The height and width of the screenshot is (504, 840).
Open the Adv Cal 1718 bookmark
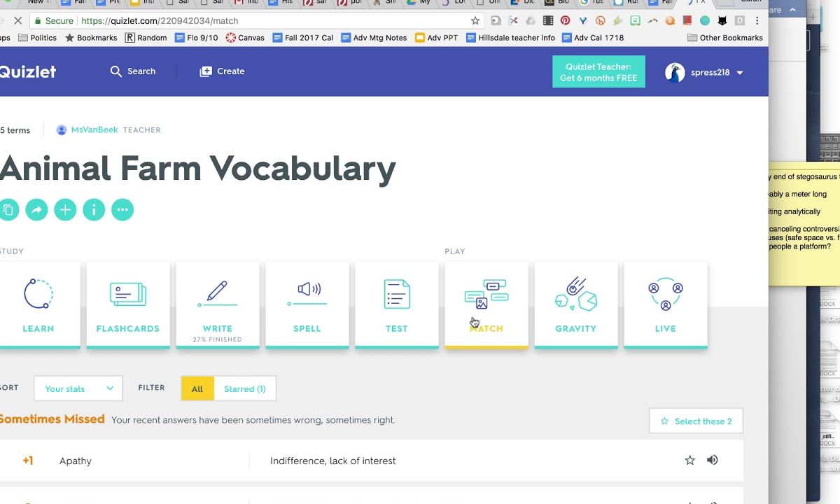click(593, 38)
